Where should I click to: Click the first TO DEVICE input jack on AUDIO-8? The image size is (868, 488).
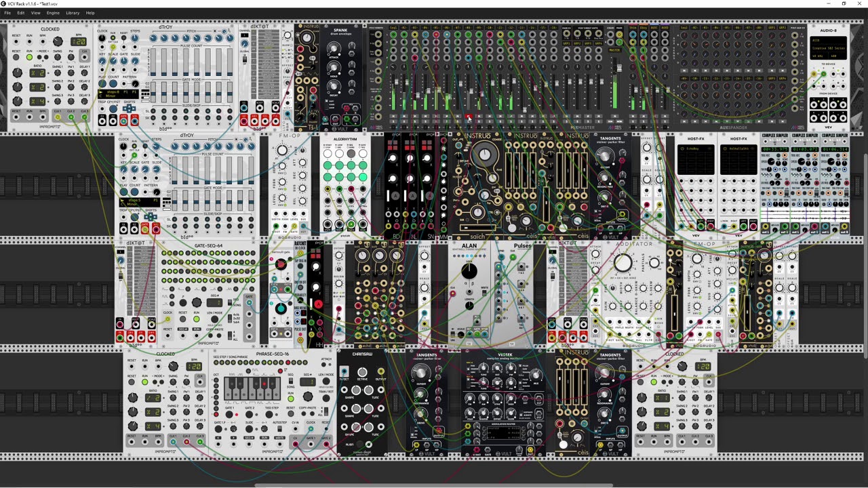tap(814, 74)
